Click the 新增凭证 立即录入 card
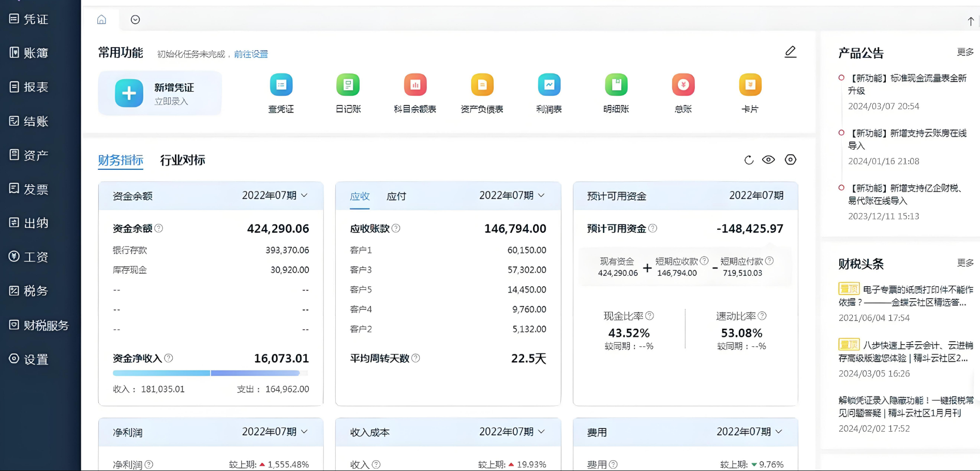The height and width of the screenshot is (471, 980). click(x=160, y=93)
